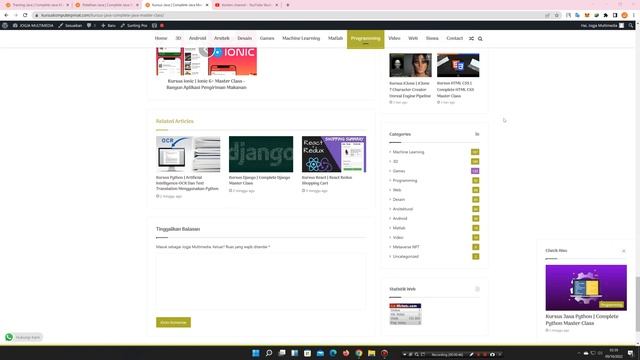Open Windows taskbar search
The width and height of the screenshot is (640, 360).
269,353
